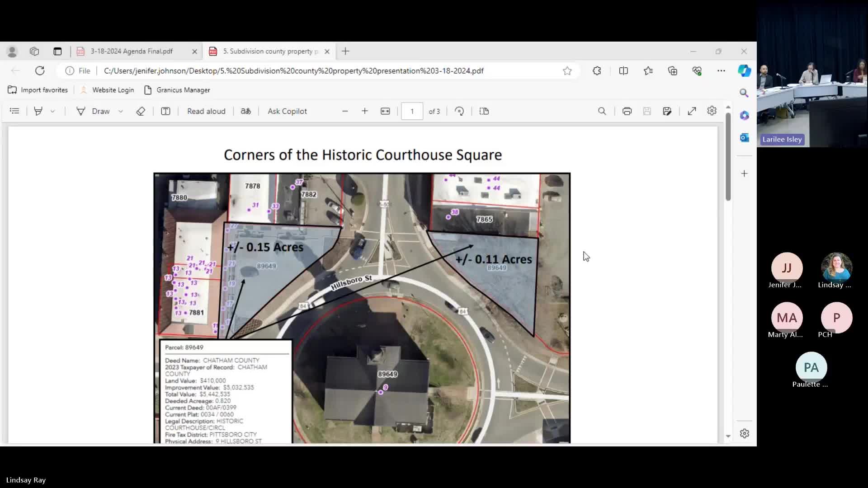Image resolution: width=868 pixels, height=488 pixels.
Task: Select PCH participant avatar
Action: [836, 318]
